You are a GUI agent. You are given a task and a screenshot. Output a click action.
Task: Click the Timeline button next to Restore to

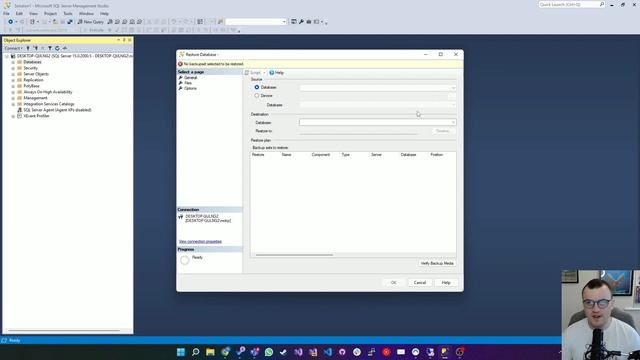(x=443, y=131)
